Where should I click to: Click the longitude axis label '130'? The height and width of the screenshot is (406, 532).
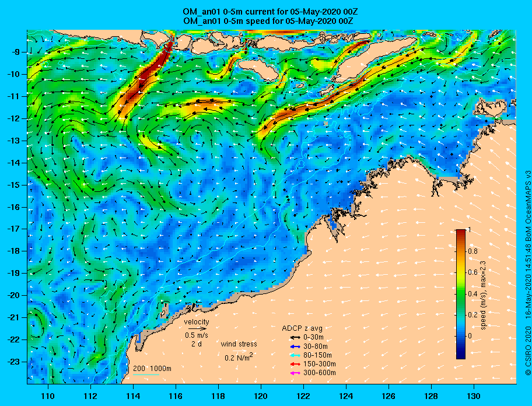pos(474,396)
